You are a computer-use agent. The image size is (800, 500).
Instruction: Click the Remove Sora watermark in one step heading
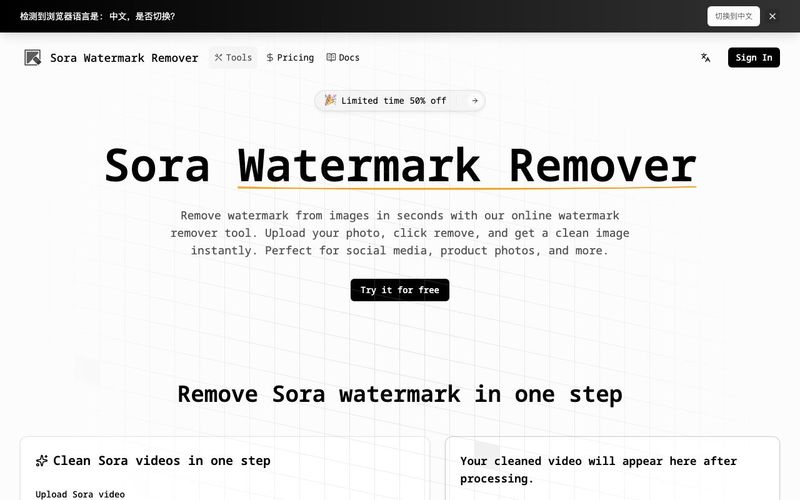[400, 394]
